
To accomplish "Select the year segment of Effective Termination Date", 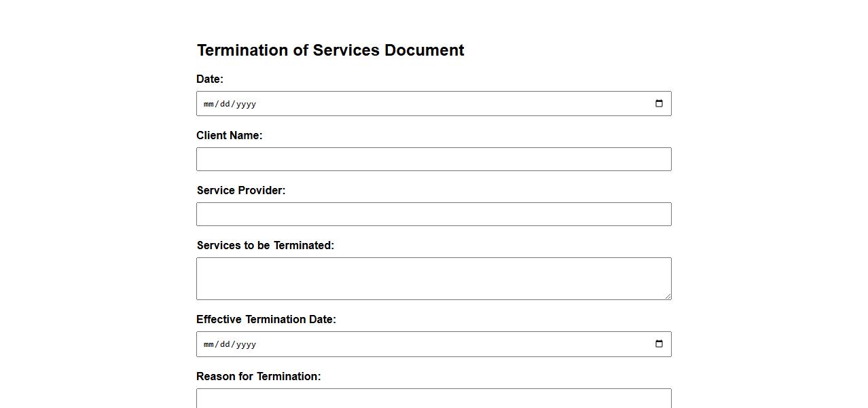I will point(246,344).
